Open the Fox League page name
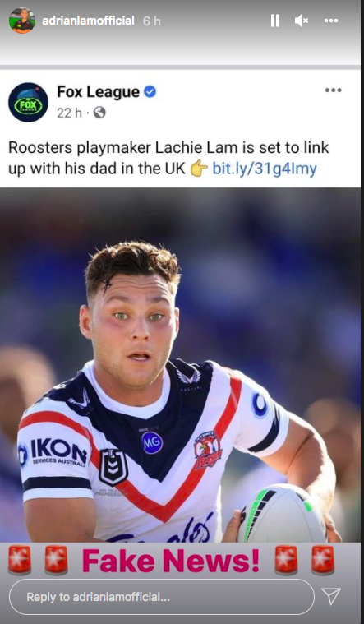Viewport: 364px width, 624px height. coord(99,92)
